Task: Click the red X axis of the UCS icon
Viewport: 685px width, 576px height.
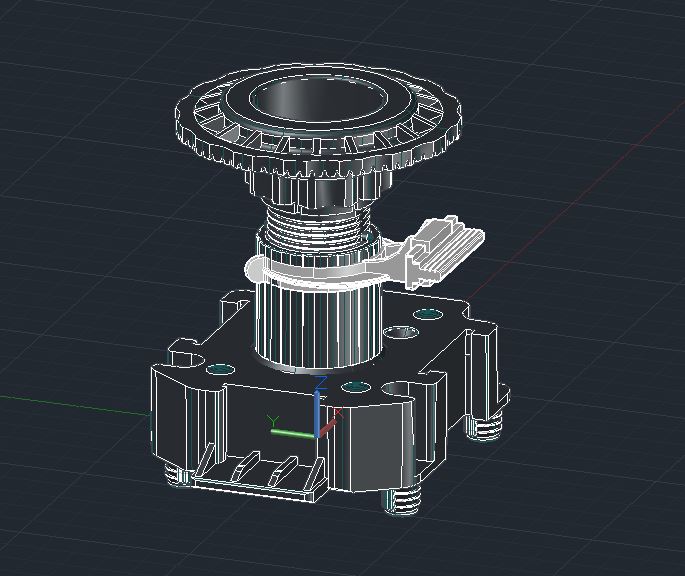Action: (329, 424)
